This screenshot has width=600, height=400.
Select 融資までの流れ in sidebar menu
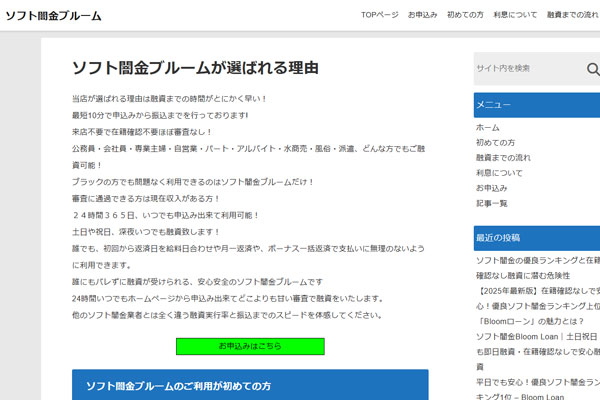coord(503,158)
